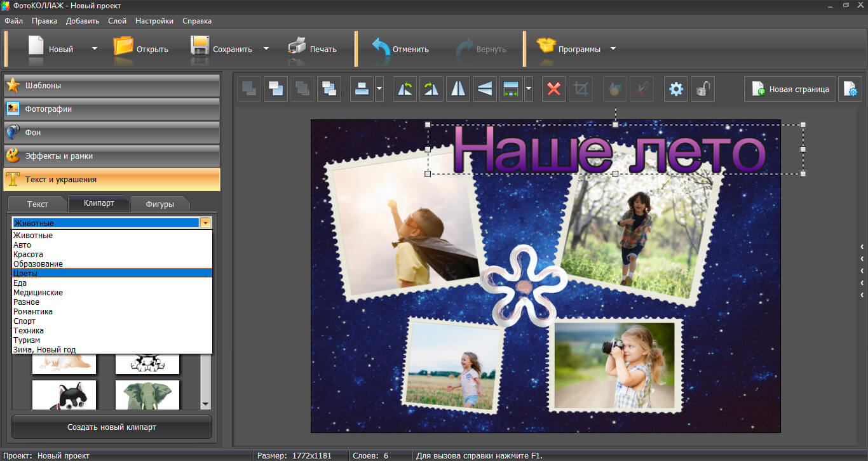Click the Новая страница button
Screen dimensions: 868x461
pos(790,89)
